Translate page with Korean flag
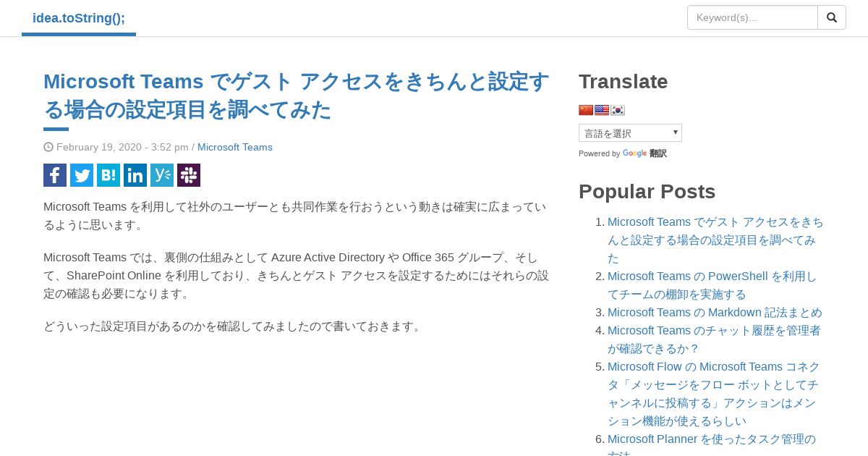The image size is (868, 456). tap(618, 110)
